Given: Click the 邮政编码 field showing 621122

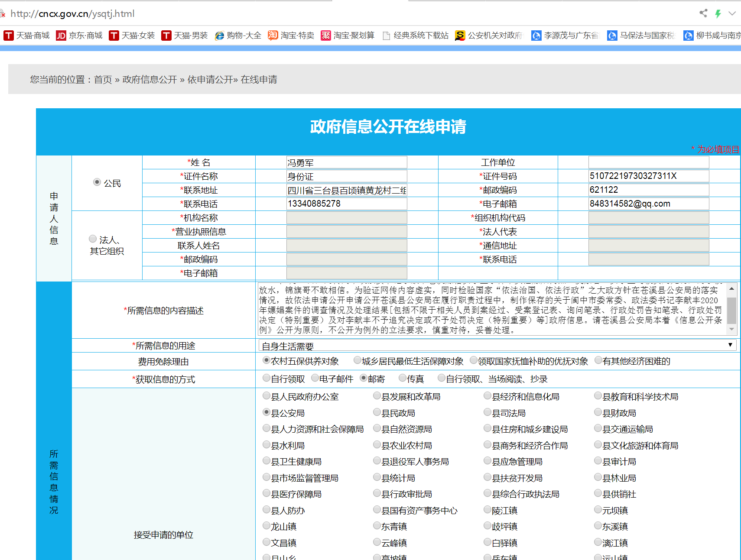Looking at the screenshot, I should (x=649, y=190).
